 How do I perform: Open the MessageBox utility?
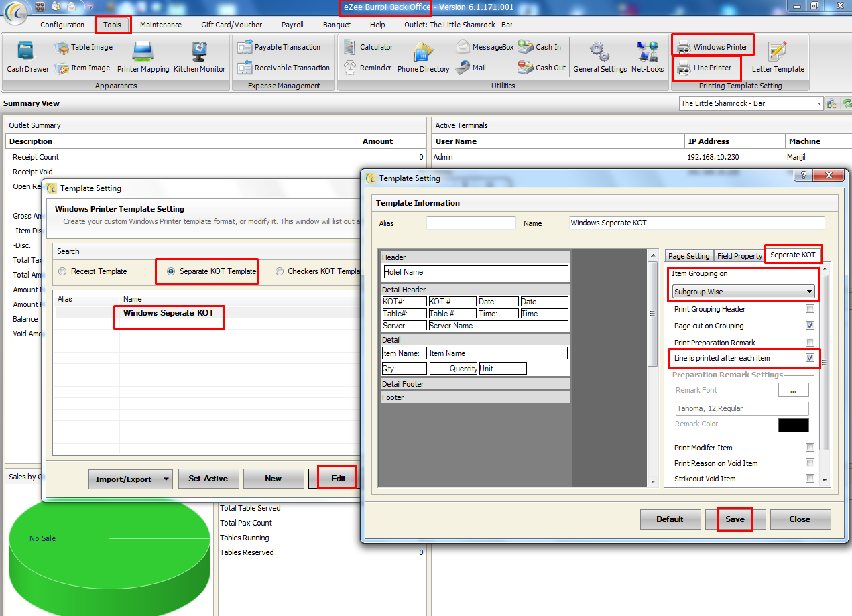[485, 47]
